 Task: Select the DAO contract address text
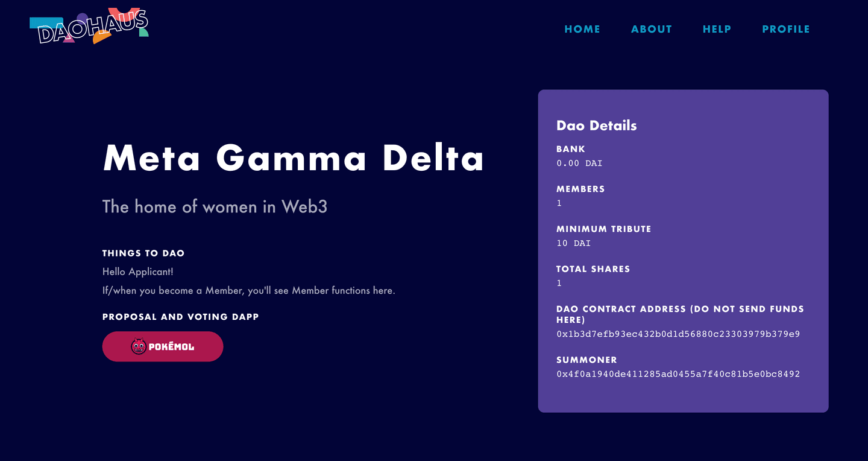tap(678, 334)
